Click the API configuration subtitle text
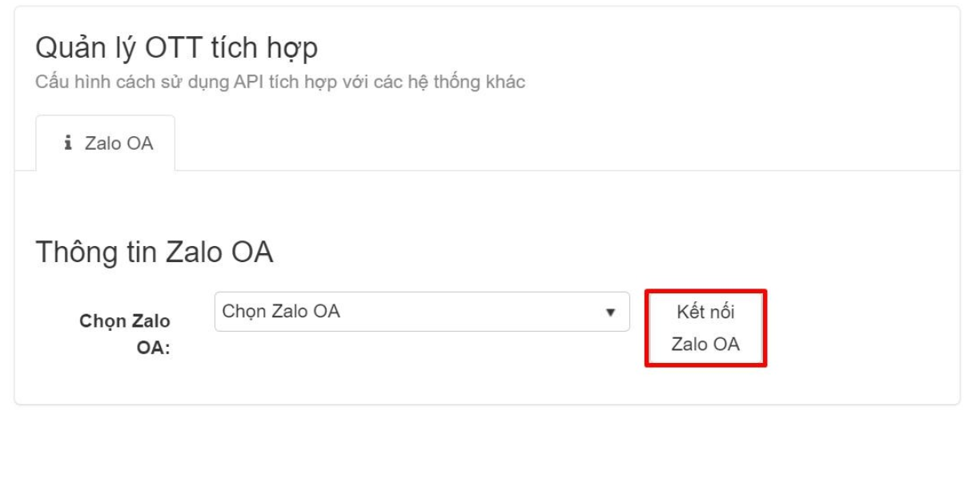The width and height of the screenshot is (980, 484). (280, 82)
